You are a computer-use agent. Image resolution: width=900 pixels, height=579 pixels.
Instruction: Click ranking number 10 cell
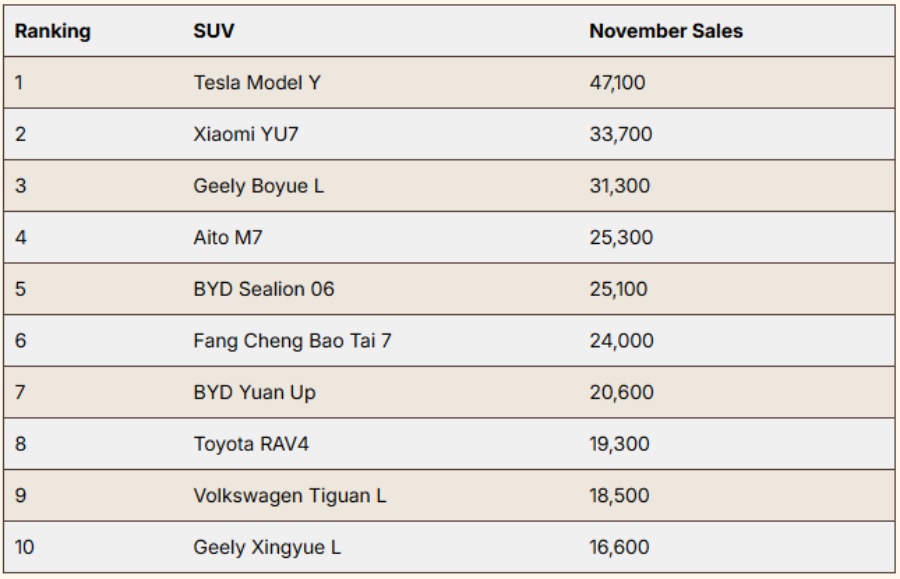[x=25, y=548]
